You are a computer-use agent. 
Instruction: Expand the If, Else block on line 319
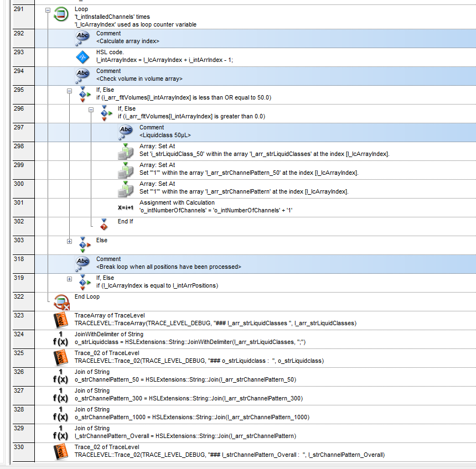coord(69,278)
